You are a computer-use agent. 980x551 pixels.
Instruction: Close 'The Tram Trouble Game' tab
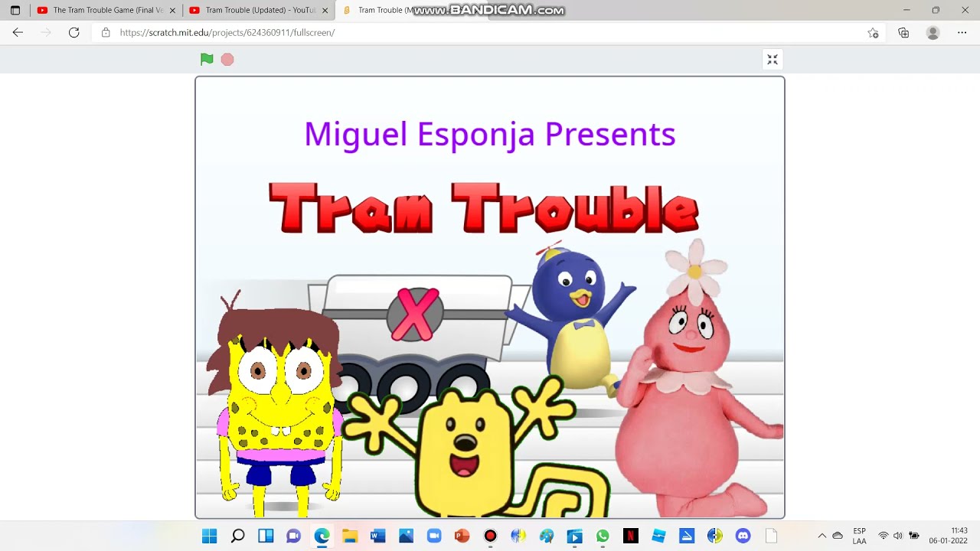(x=172, y=11)
